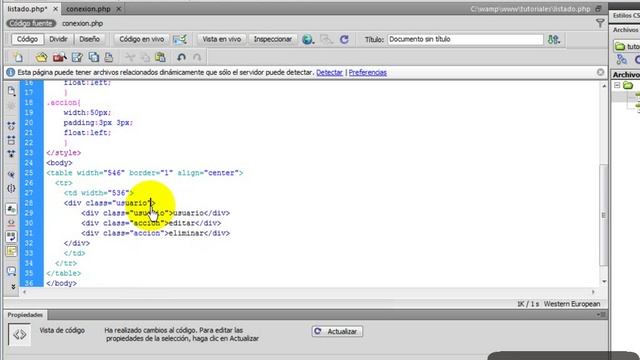Expand more coding toolbar tools chevron
The image size is (640, 360).
(13, 287)
